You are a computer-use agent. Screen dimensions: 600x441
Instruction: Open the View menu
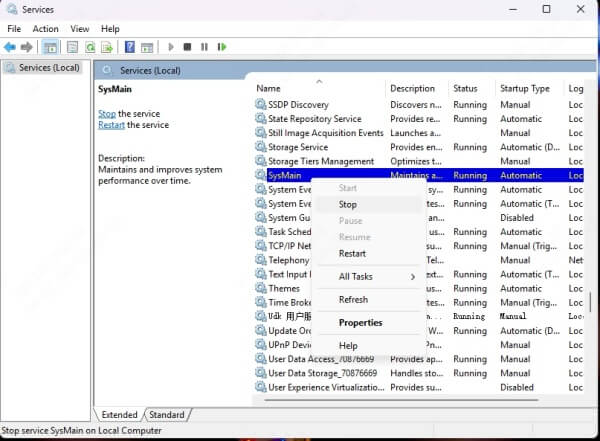click(x=80, y=29)
